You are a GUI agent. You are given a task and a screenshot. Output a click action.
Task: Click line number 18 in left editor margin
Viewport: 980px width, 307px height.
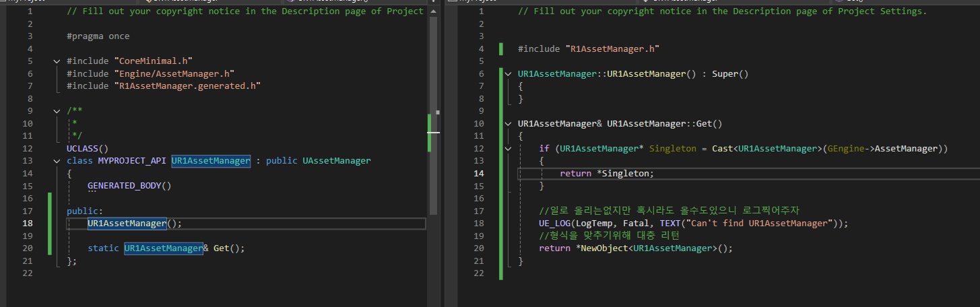28,224
